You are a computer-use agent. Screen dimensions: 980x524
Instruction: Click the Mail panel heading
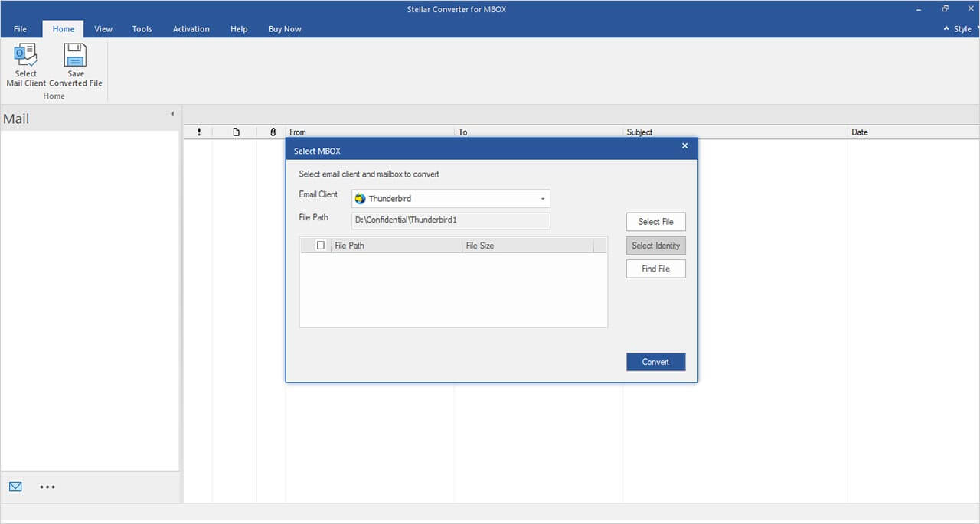[x=16, y=119]
